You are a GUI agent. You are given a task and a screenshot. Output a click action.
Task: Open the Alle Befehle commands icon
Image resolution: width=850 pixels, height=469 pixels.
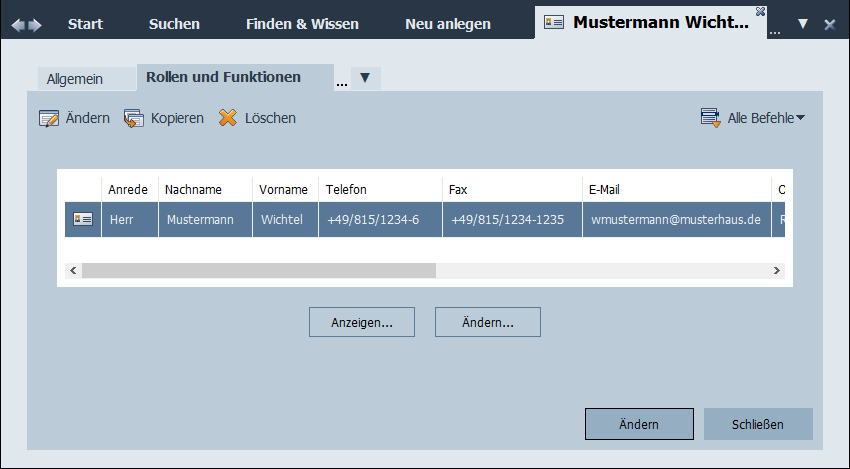pyautogui.click(x=711, y=119)
